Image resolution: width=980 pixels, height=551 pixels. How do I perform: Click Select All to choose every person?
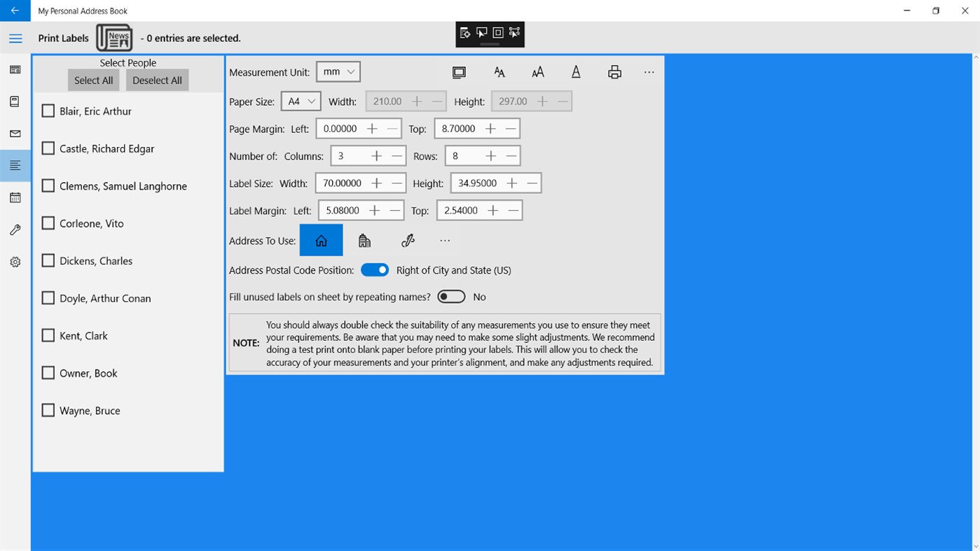(93, 80)
